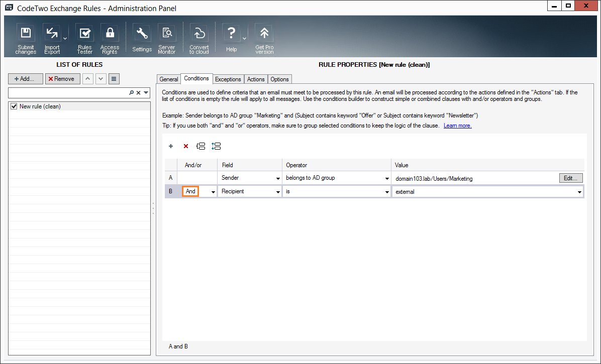Open the rules list menu icon
The height and width of the screenshot is (364, 601).
(114, 79)
